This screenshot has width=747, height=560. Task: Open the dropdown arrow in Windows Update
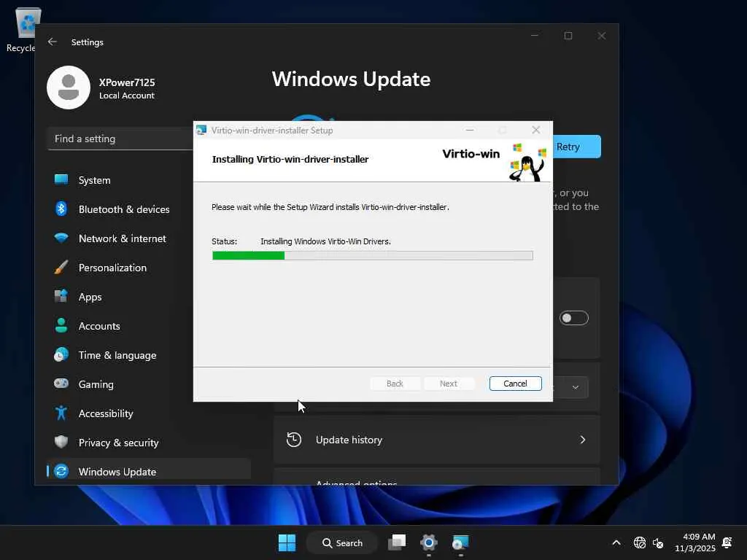pyautogui.click(x=576, y=387)
